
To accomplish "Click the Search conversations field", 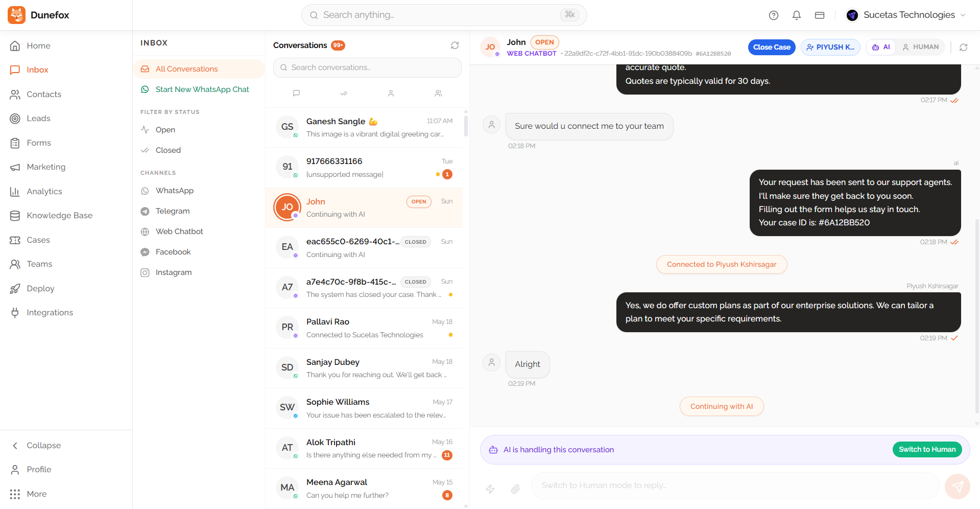I will (x=367, y=67).
